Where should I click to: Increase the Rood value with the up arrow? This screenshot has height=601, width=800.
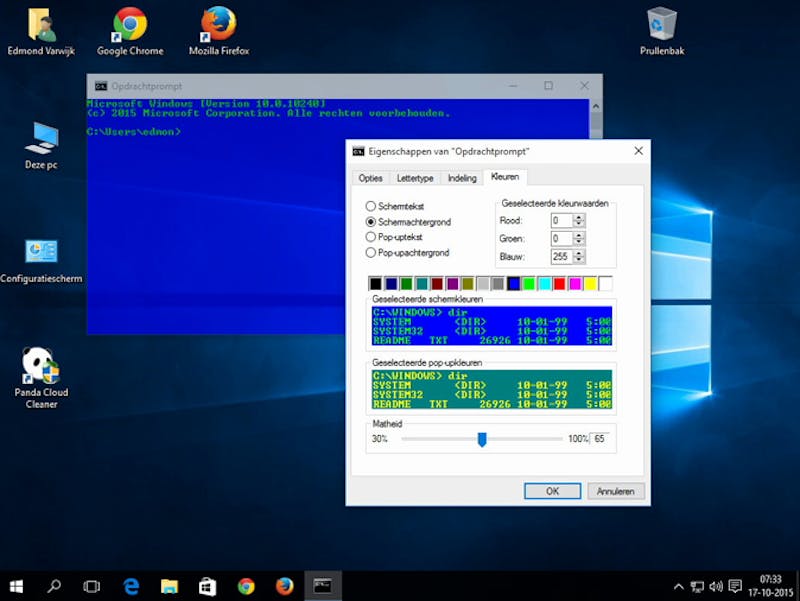pos(579,216)
